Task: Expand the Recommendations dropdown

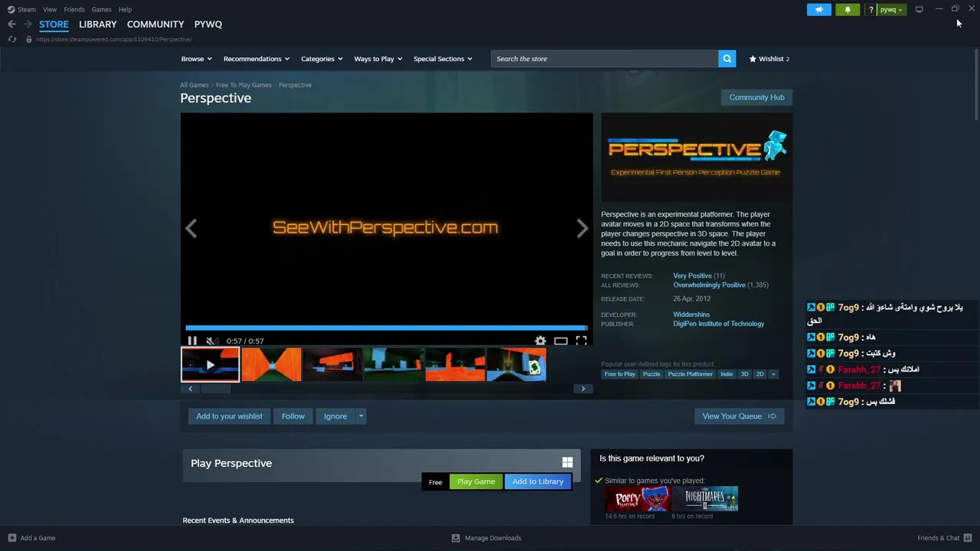Action: [256, 59]
